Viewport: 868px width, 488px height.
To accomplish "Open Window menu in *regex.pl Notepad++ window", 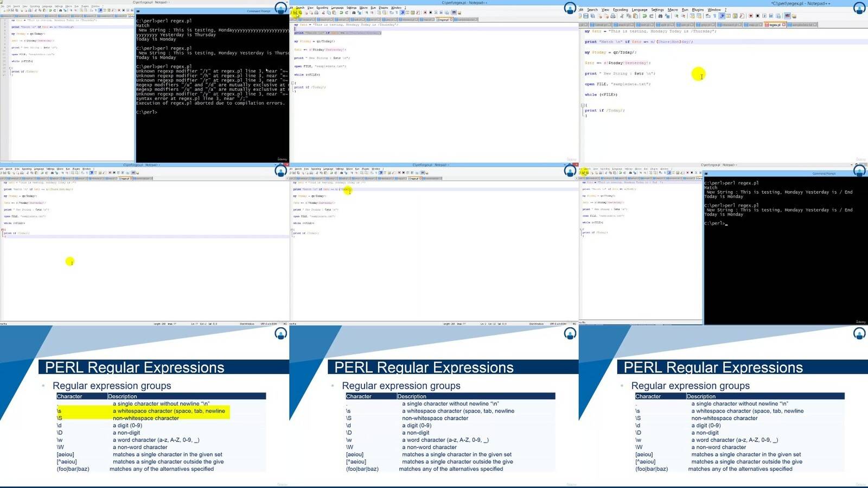I will (x=714, y=10).
